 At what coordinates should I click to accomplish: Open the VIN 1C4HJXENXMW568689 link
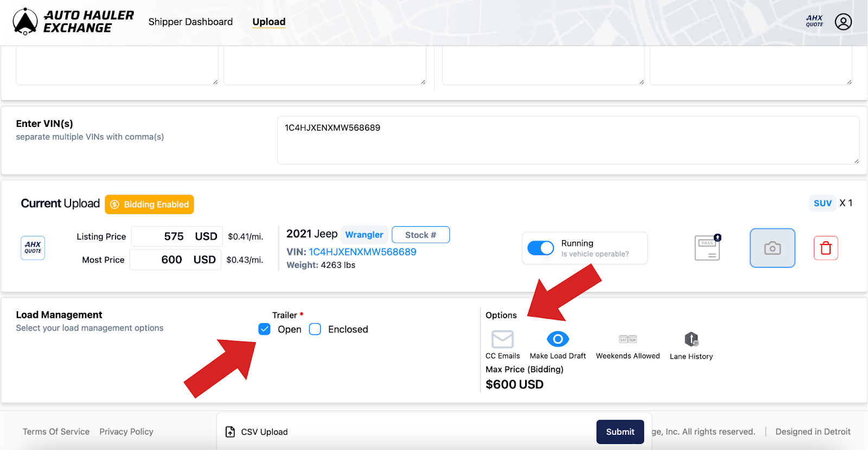[x=362, y=252]
